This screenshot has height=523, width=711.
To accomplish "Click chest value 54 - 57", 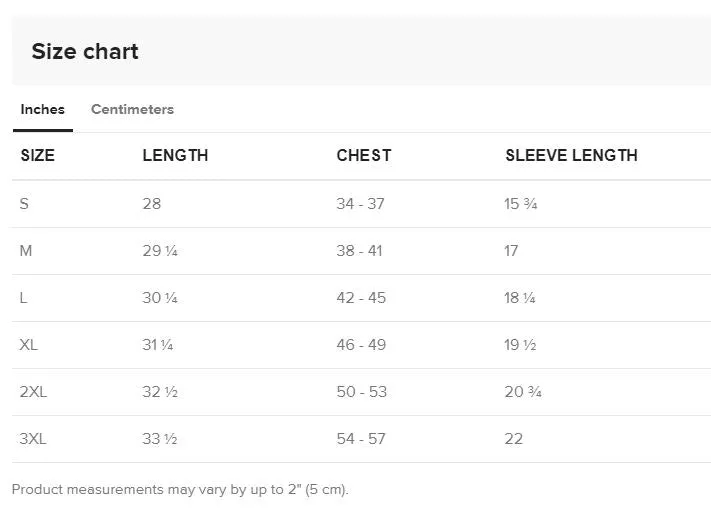I will pos(361,439).
